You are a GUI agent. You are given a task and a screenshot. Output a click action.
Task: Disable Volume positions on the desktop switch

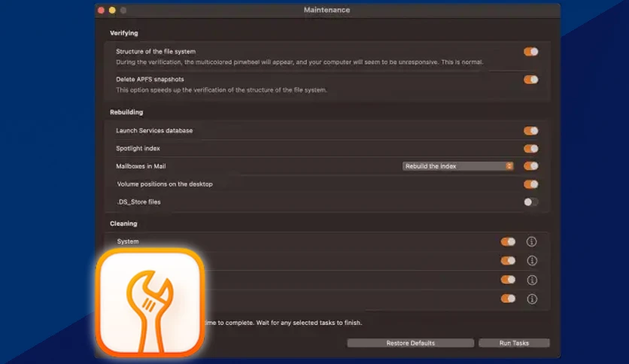coord(530,184)
